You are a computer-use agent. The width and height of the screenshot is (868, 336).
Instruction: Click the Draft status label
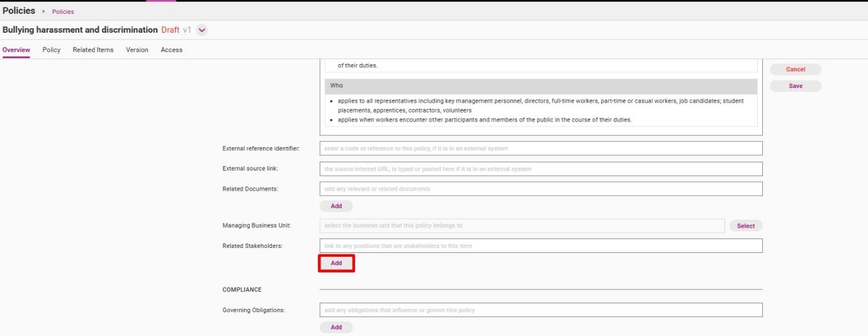tap(171, 30)
